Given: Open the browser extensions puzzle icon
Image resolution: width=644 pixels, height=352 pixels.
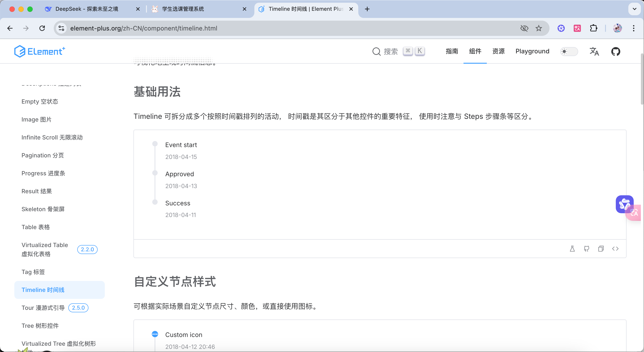Looking at the screenshot, I should (593, 28).
